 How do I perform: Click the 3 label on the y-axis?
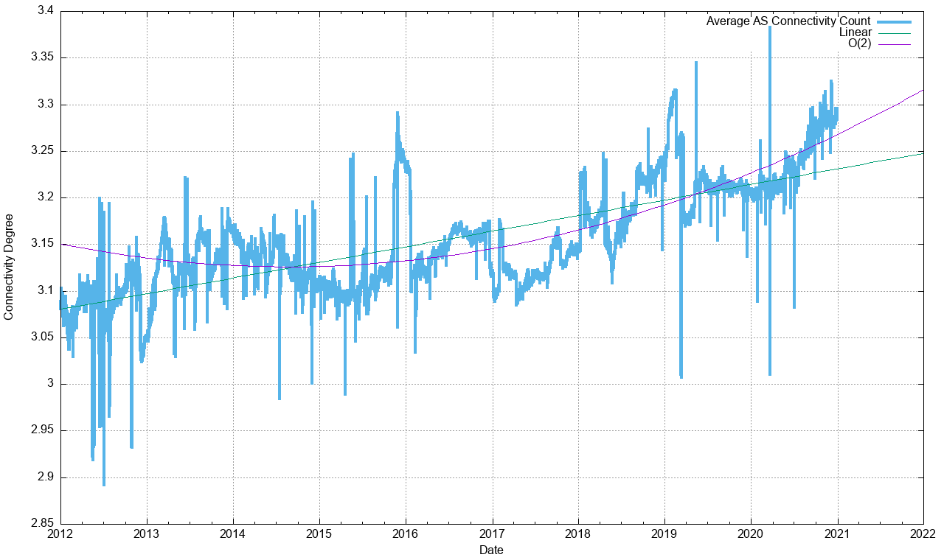(49, 384)
